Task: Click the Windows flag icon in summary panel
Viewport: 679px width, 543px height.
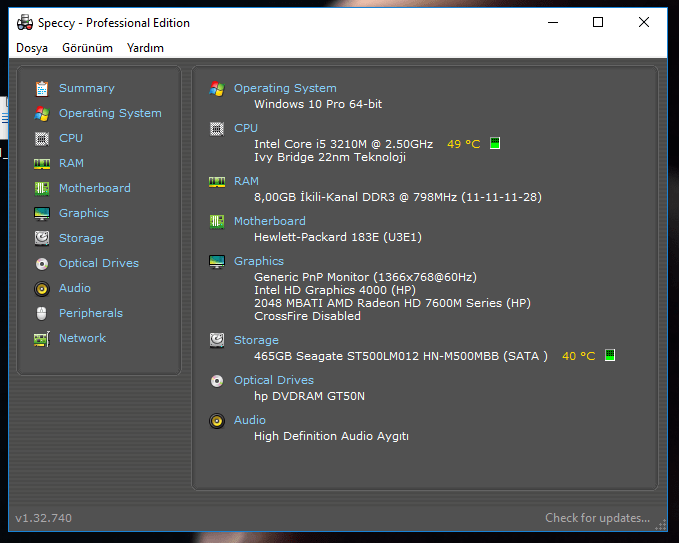Action: (x=217, y=89)
